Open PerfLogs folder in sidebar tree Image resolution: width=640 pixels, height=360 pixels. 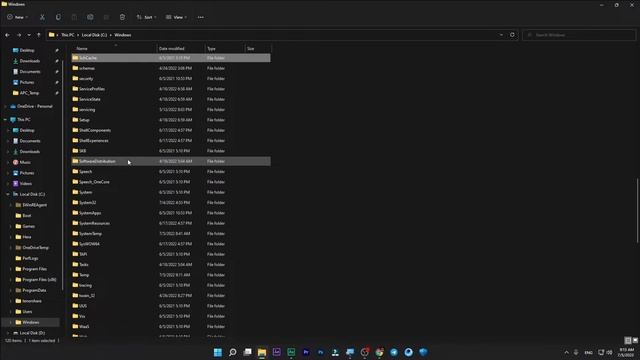(30, 258)
